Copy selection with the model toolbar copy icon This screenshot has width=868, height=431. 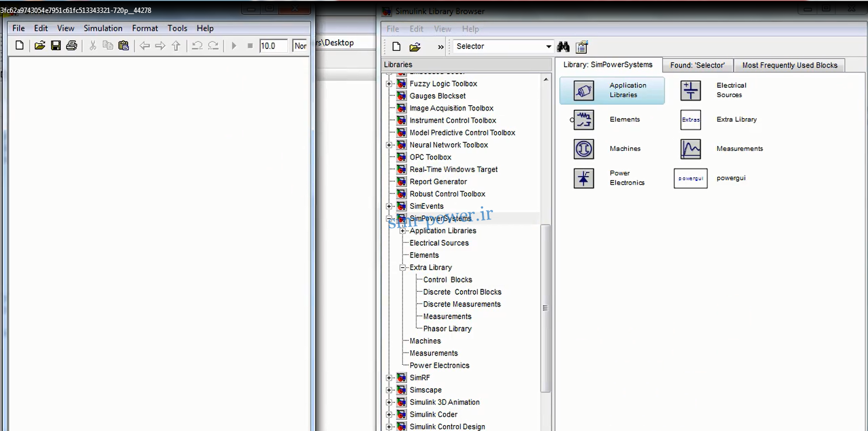tap(108, 46)
